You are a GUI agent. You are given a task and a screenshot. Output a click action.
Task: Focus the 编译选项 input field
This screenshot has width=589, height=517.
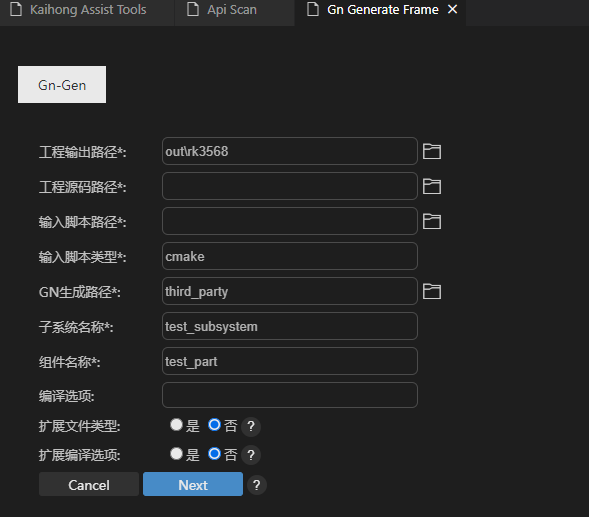coord(290,395)
